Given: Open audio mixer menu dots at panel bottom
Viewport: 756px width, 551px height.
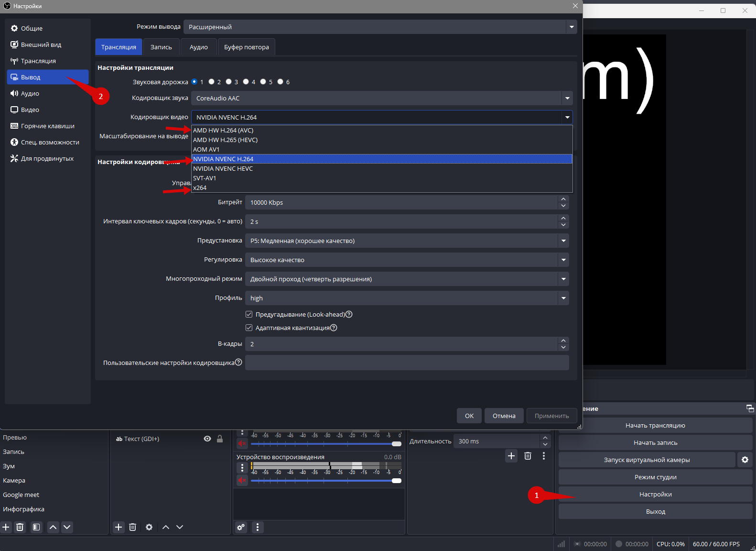Looking at the screenshot, I should [258, 527].
